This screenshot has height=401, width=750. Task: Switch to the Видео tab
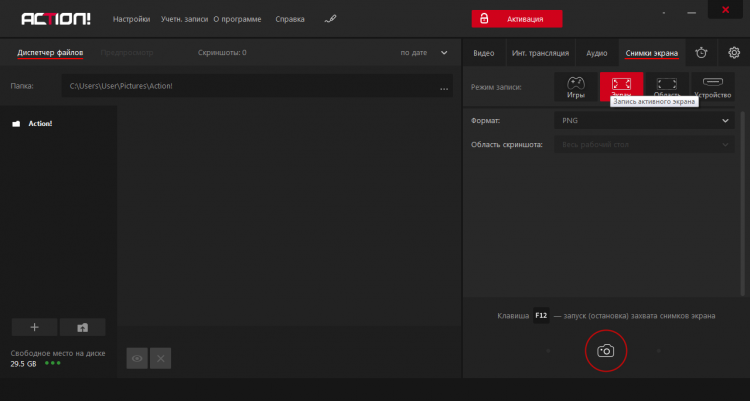pyautogui.click(x=484, y=53)
